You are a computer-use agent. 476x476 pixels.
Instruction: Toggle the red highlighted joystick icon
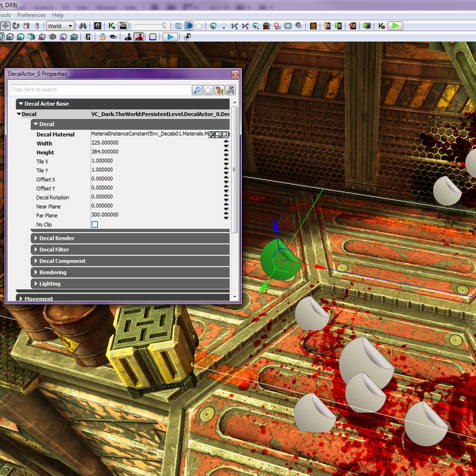pos(139,37)
